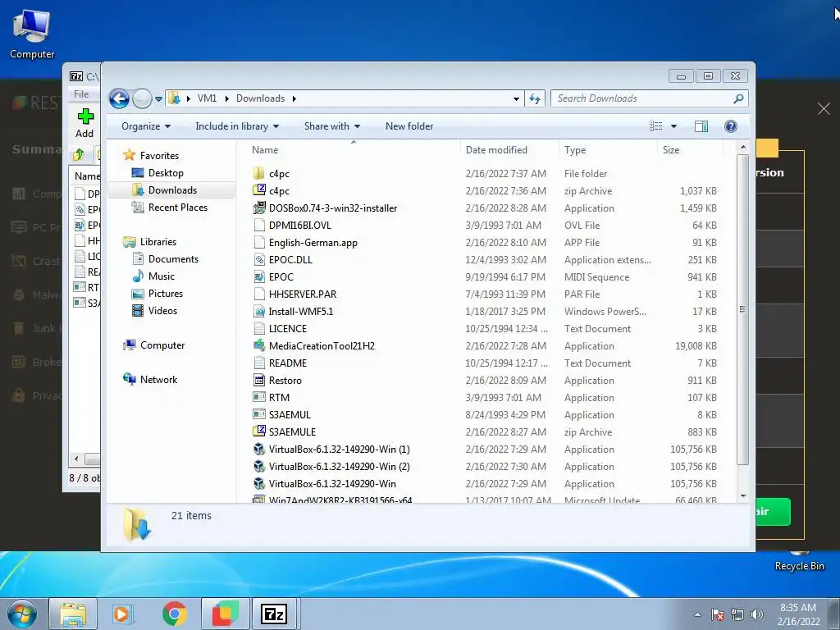Screen dimensions: 840x630
Task: Select S3AEMULE zip archive icon
Action: point(258,431)
